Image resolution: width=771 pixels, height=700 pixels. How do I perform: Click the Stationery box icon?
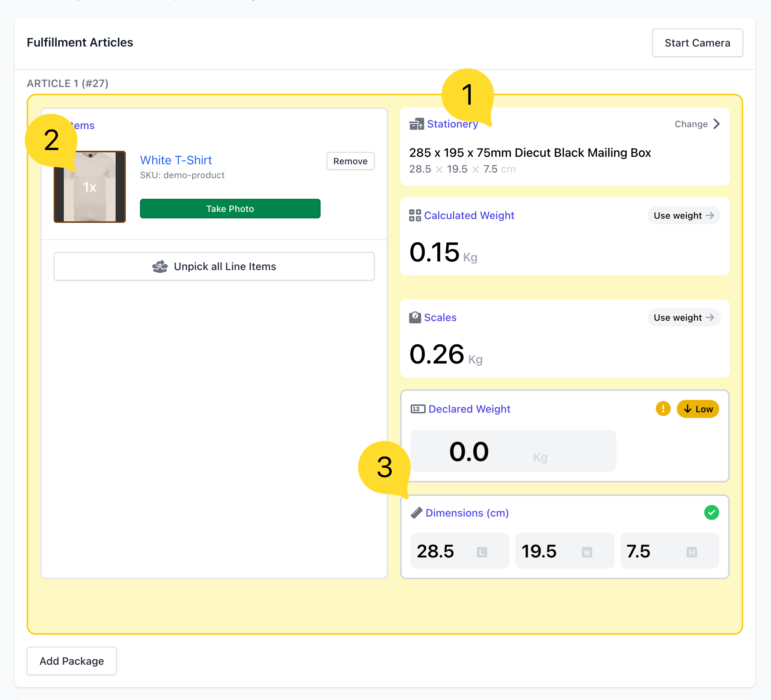(x=416, y=124)
